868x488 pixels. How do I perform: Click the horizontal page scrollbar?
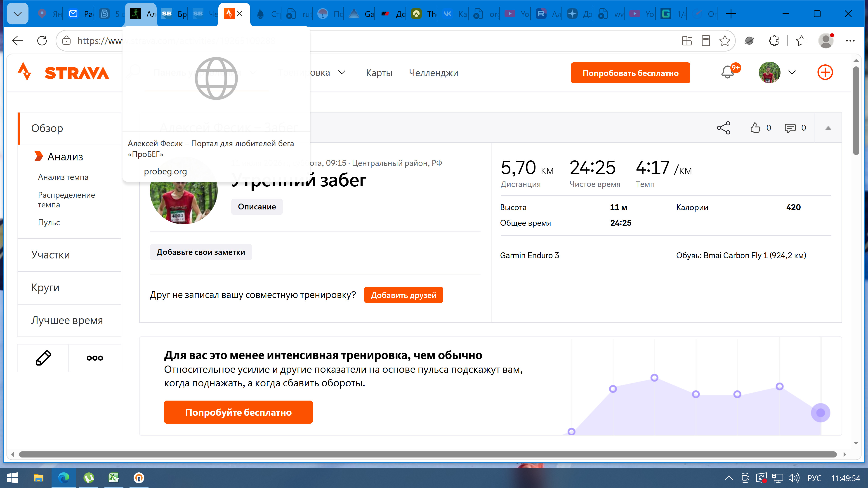(428, 455)
